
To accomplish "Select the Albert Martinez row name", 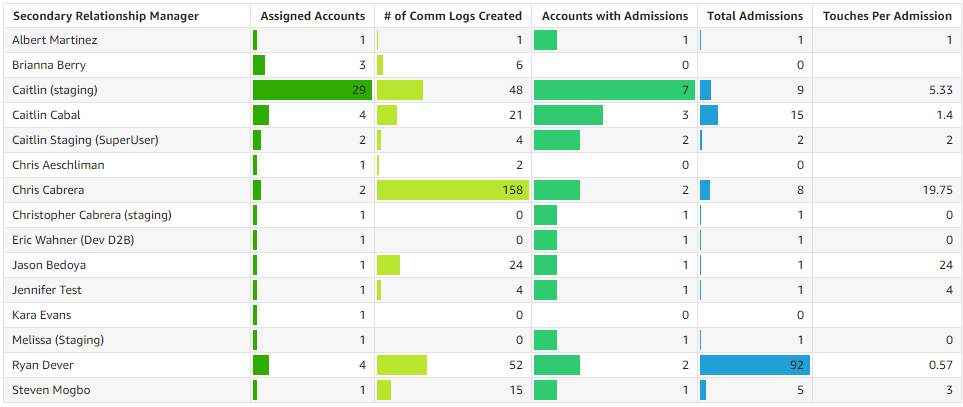I will [55, 40].
